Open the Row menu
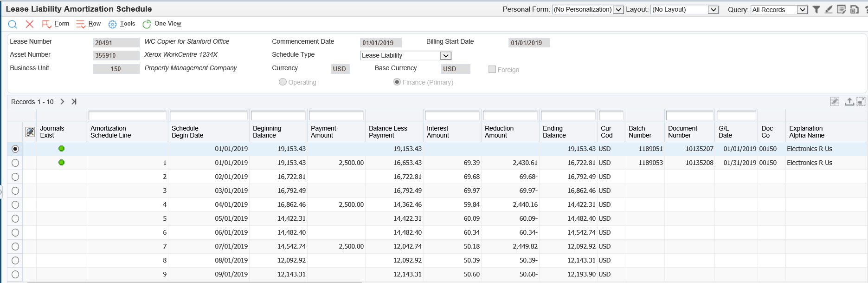 click(95, 24)
